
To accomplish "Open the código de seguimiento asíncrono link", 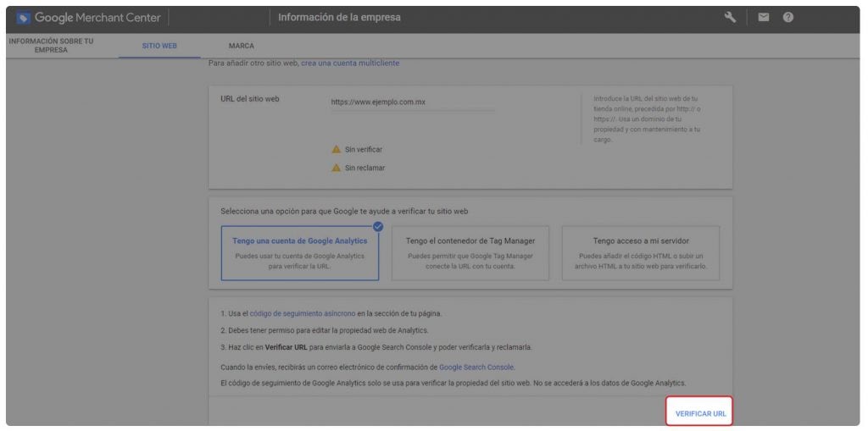I will (303, 313).
